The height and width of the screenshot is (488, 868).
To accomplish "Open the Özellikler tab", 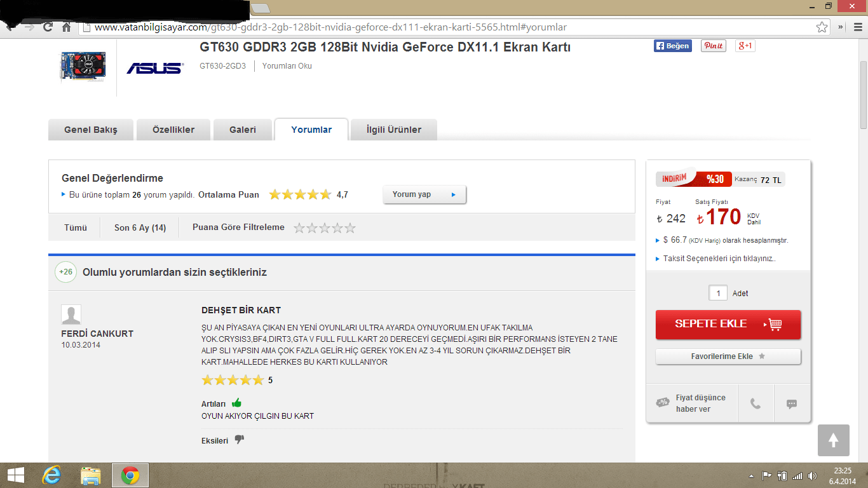I will [x=173, y=130].
